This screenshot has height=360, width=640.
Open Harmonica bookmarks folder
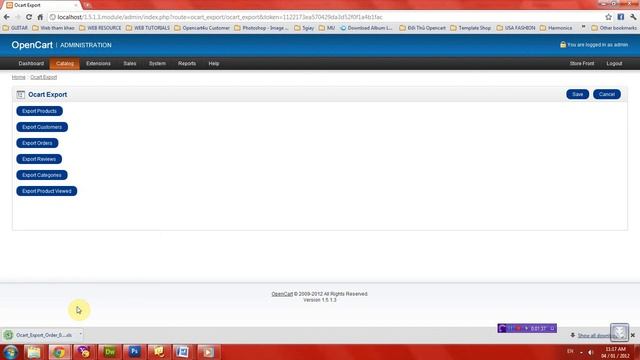[556, 28]
